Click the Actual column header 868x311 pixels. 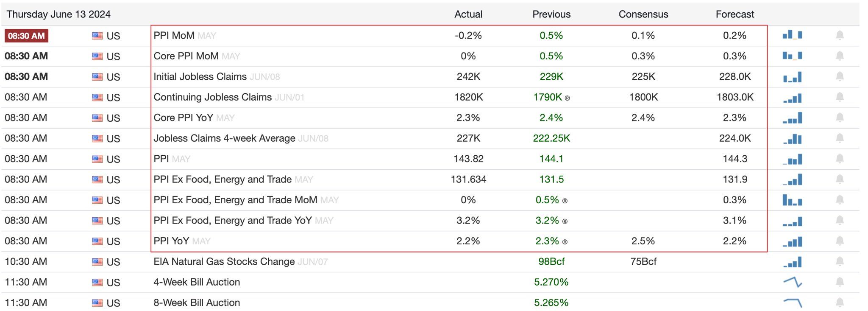pos(468,14)
